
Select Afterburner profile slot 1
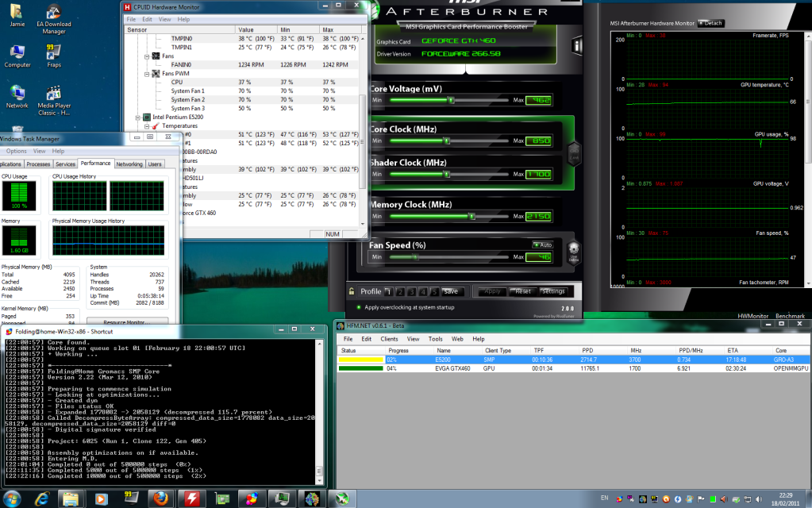pyautogui.click(x=388, y=291)
